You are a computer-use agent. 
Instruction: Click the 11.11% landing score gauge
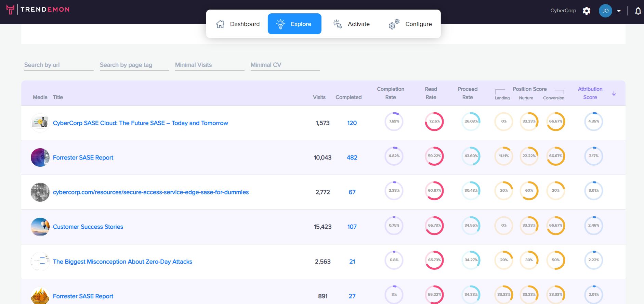504,156
